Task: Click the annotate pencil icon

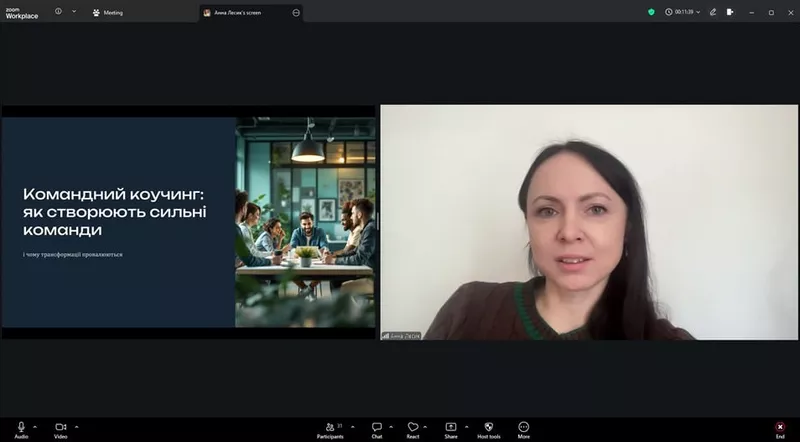Action: click(713, 12)
